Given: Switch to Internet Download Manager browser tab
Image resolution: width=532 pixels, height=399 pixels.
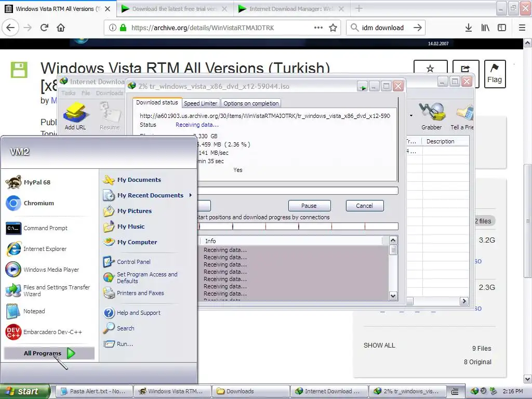Looking at the screenshot, I should pos(291,9).
